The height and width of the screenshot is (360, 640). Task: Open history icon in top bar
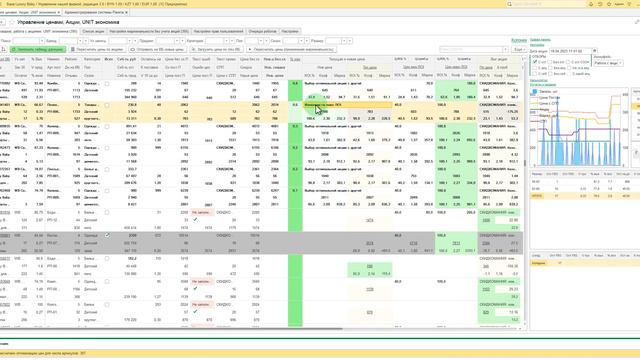click(600, 4)
